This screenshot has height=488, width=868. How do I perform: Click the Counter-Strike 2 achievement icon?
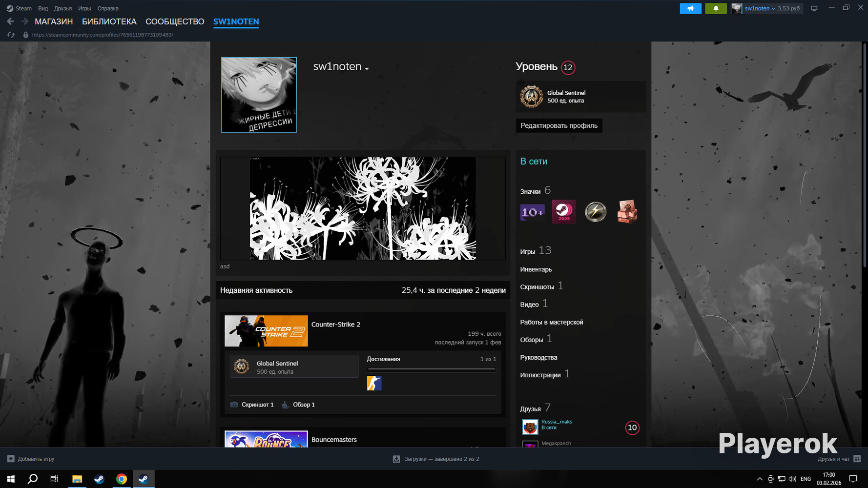click(x=374, y=383)
